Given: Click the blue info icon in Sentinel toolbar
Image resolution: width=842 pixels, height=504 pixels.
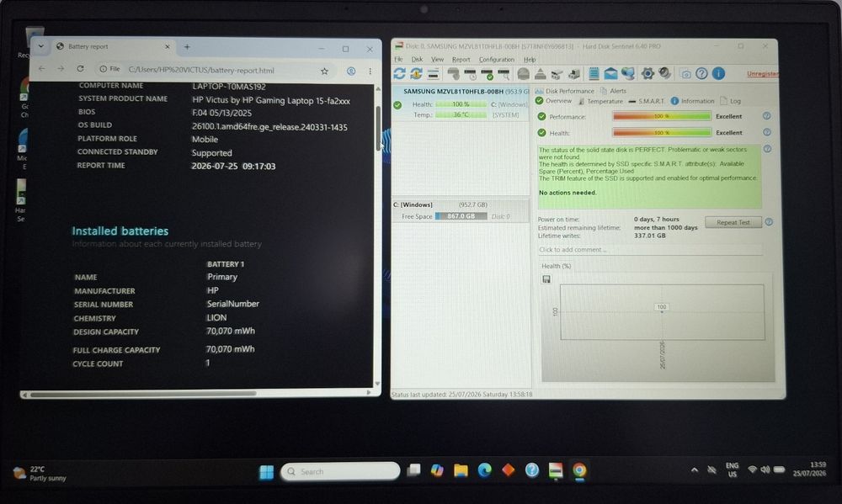Looking at the screenshot, I should pyautogui.click(x=718, y=73).
